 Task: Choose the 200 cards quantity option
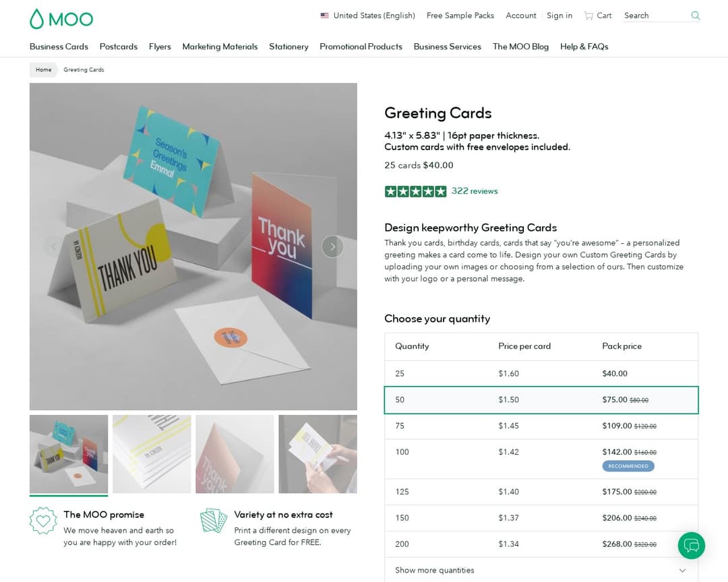pos(541,544)
